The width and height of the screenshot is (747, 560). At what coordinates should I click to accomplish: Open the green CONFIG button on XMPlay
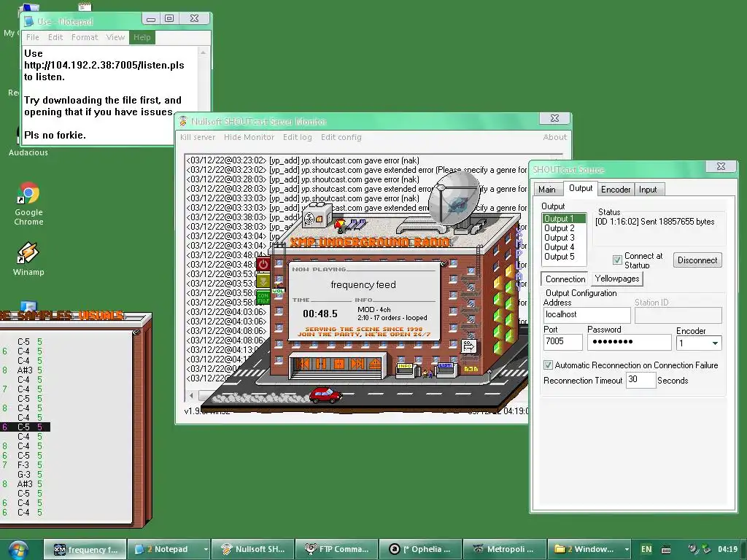click(x=263, y=298)
